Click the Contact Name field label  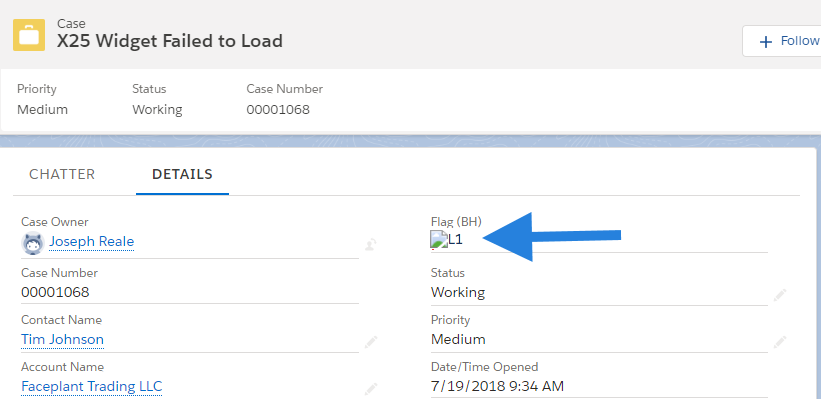[61, 320]
